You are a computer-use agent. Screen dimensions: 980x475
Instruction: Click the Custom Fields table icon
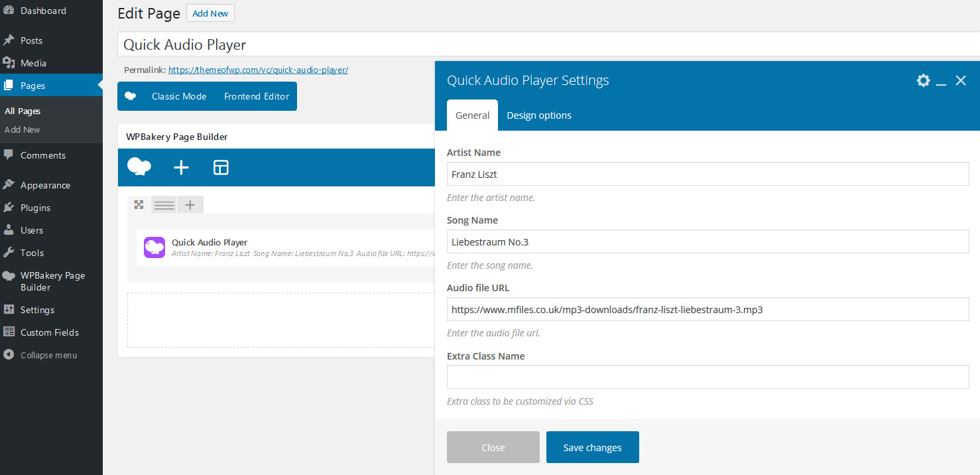9,332
